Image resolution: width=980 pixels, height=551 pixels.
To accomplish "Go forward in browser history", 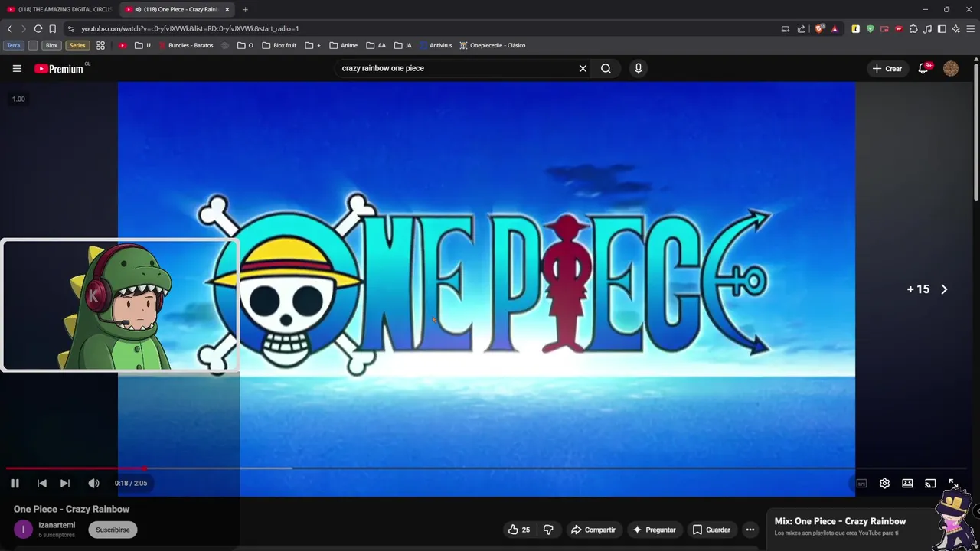I will click(24, 28).
